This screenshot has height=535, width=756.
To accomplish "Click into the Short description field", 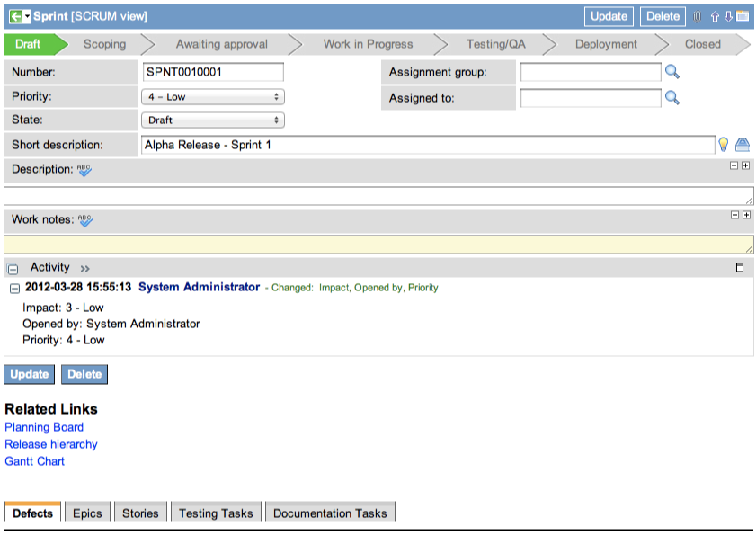I will (427, 145).
